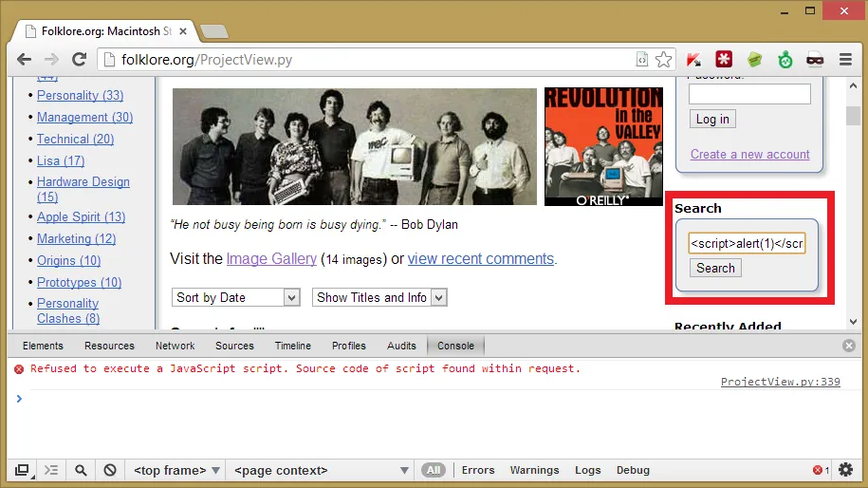Click the Kaspersky extension icon
The height and width of the screenshot is (488, 868).
coord(693,60)
